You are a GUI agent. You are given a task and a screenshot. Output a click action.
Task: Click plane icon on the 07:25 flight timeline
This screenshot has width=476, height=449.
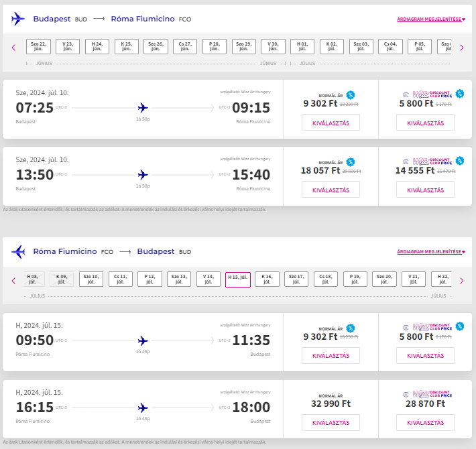[143, 108]
